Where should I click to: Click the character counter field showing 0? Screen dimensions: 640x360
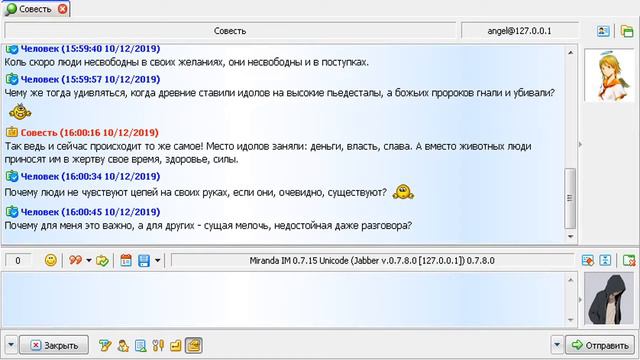[x=18, y=260]
